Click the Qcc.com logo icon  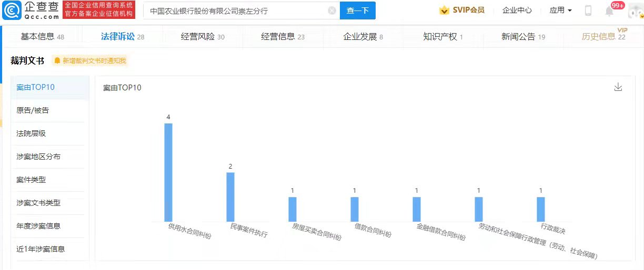(12, 10)
